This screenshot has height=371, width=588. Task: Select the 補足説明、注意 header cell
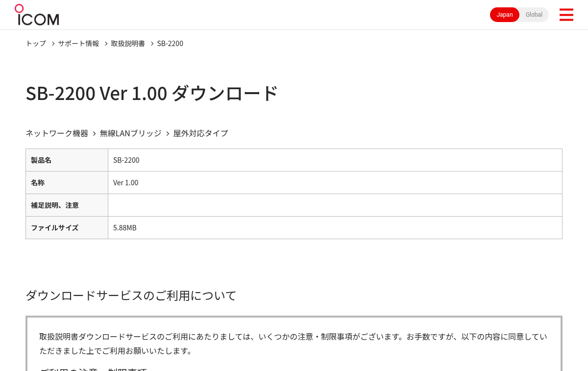tap(67, 205)
